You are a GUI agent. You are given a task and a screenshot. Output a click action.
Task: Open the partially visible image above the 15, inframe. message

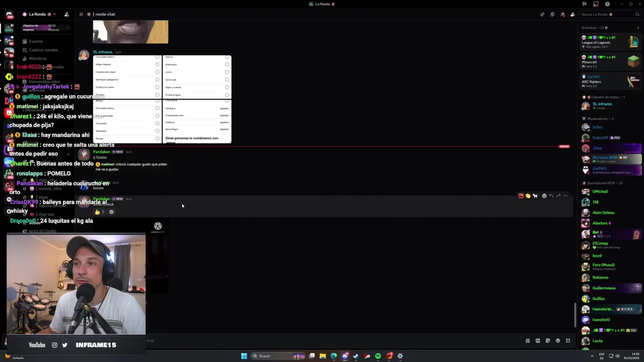pyautogui.click(x=130, y=32)
